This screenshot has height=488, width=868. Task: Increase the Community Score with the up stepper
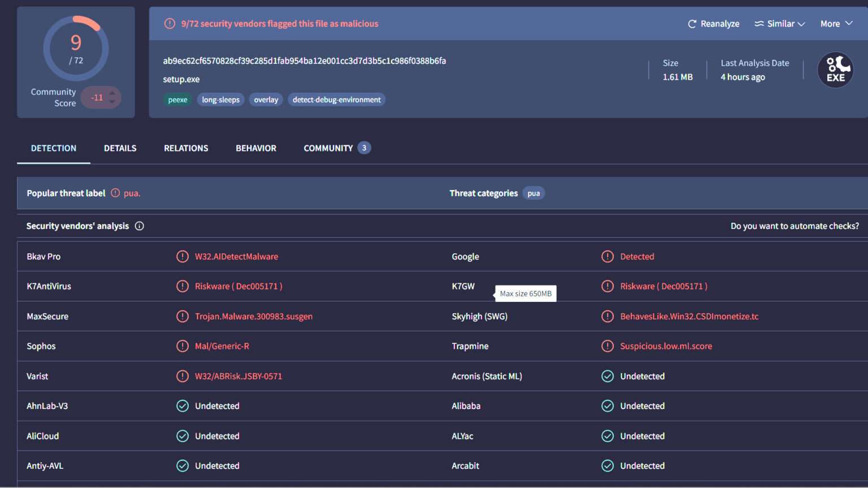click(x=111, y=93)
